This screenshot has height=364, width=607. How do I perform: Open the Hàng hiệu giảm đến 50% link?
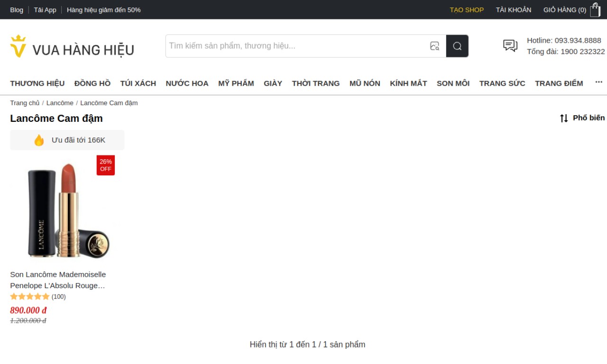pos(104,10)
